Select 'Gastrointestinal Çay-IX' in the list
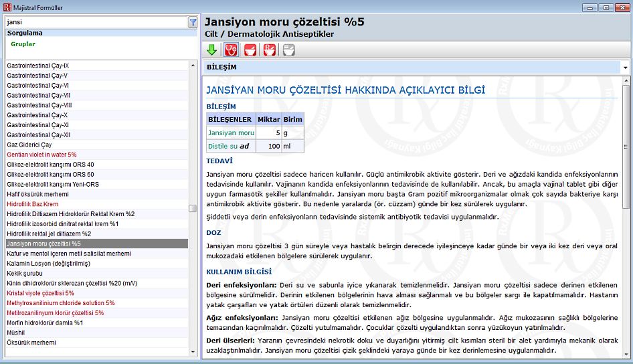Screen dimensions: 633x364 point(96,66)
